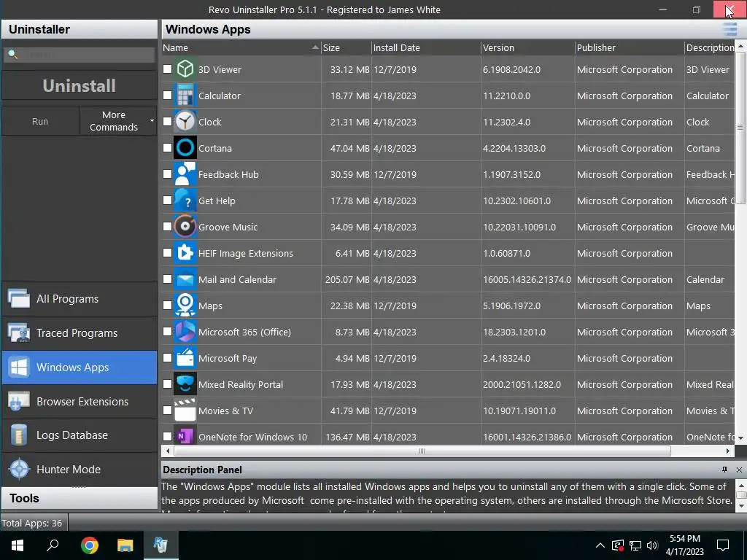Sort by the Publisher column header
This screenshot has height=560, width=747.
[x=630, y=47]
